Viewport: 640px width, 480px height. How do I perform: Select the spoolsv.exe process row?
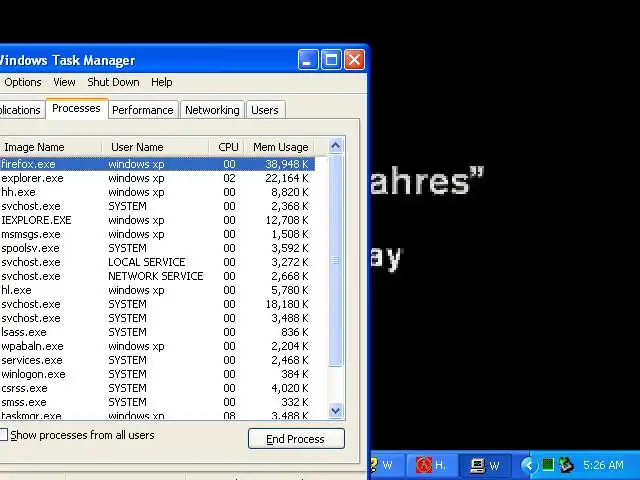[157, 248]
